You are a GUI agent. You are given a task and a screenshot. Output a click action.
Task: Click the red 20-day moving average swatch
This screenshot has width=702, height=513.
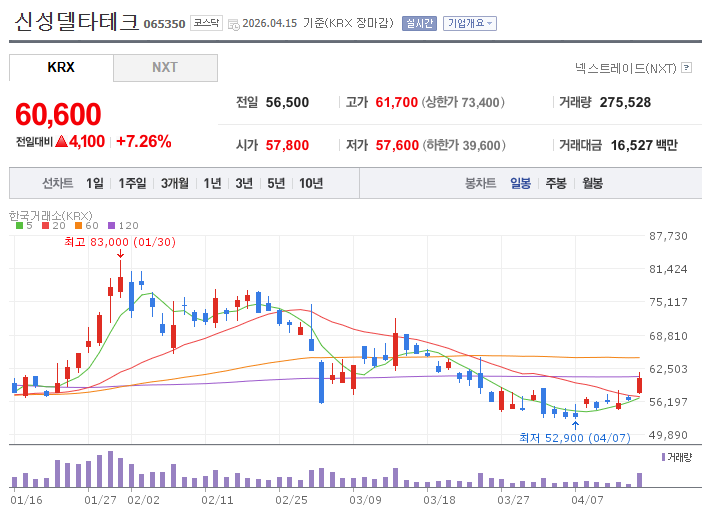[45, 226]
